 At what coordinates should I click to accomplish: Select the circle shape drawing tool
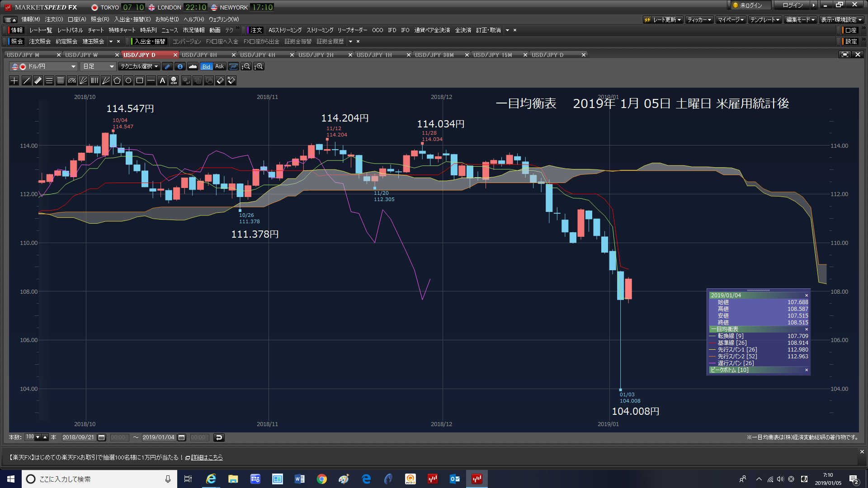[128, 80]
